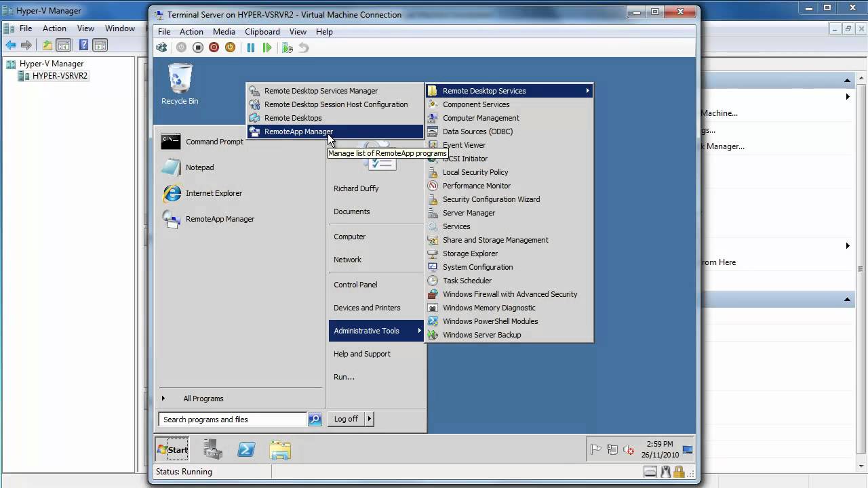Image resolution: width=868 pixels, height=488 pixels.
Task: Select Data Sources (ODBC)
Action: click(509, 131)
